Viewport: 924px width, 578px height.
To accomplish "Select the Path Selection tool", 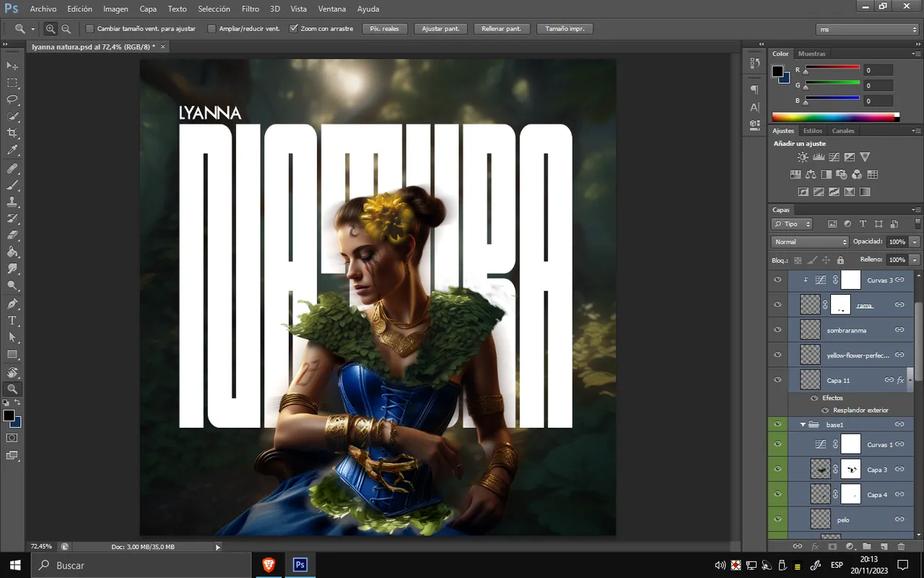I will tap(12, 337).
